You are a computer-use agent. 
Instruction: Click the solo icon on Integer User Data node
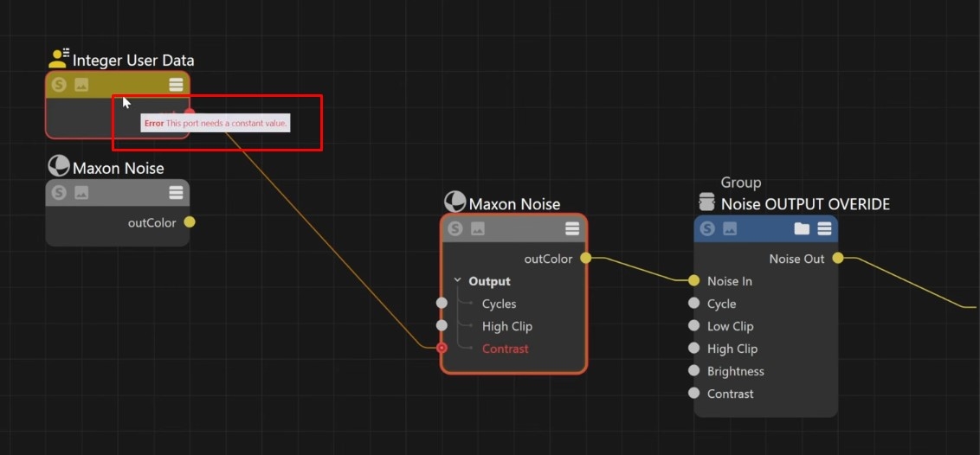click(59, 85)
